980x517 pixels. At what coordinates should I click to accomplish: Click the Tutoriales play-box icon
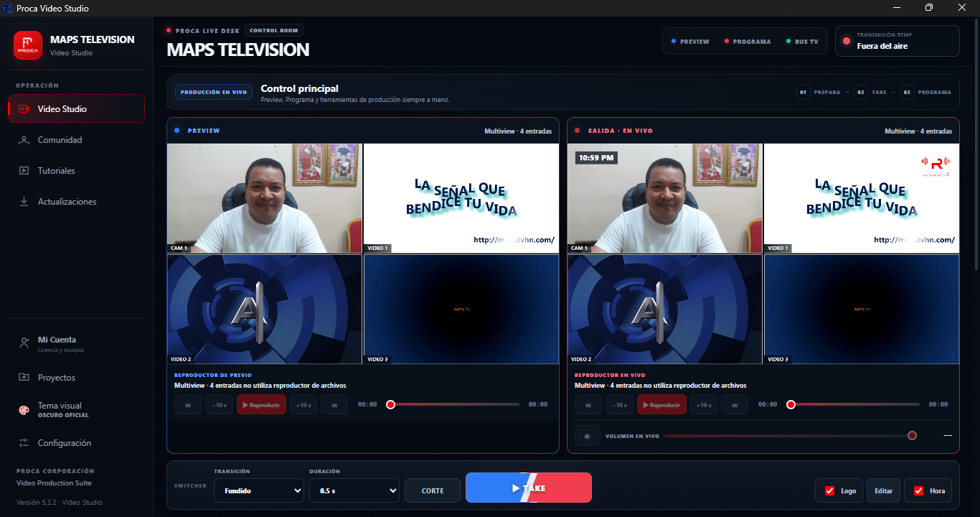coord(24,171)
